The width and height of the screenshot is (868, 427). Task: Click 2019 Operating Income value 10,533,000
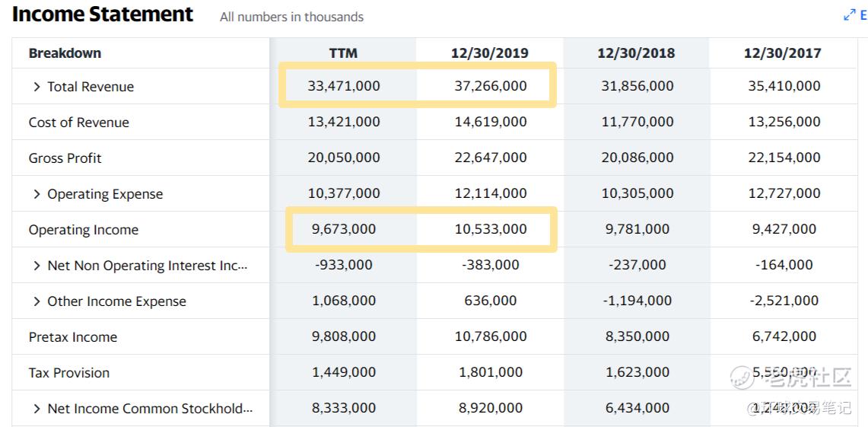491,229
